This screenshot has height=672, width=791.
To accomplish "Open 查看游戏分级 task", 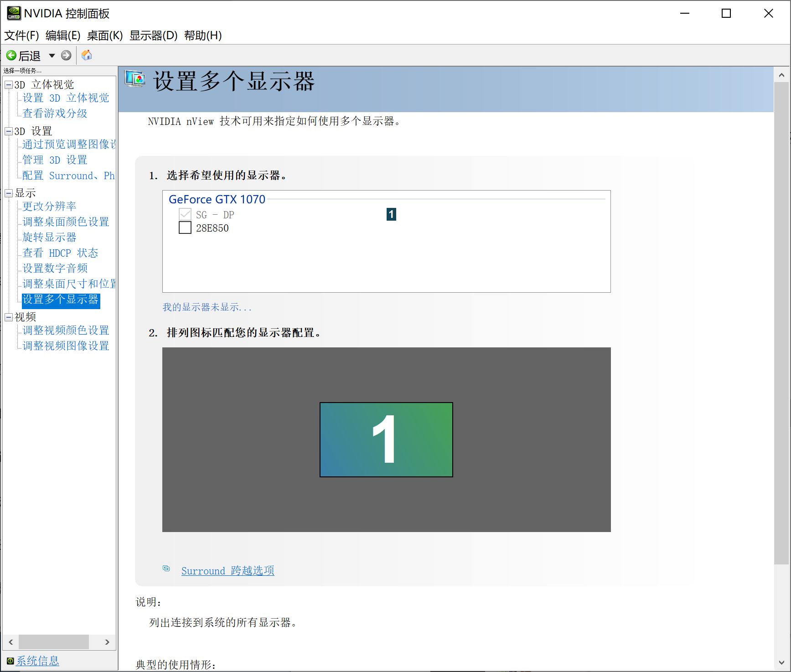I will click(x=55, y=114).
